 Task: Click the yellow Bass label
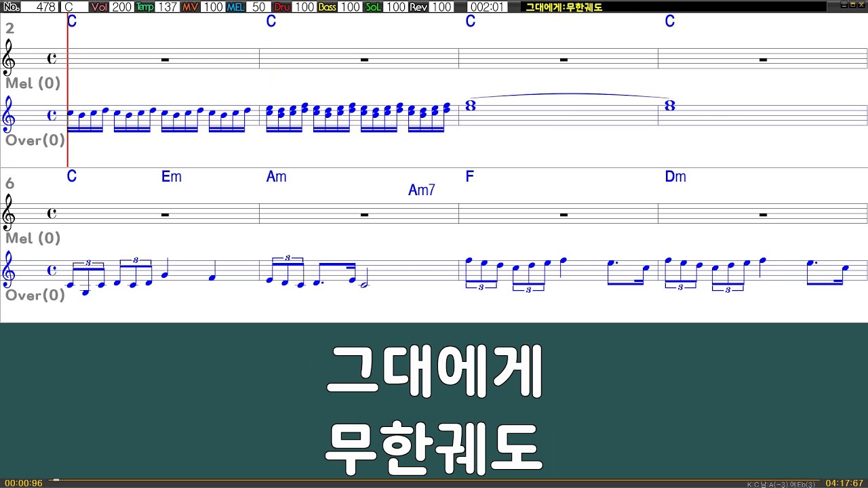[x=328, y=7]
